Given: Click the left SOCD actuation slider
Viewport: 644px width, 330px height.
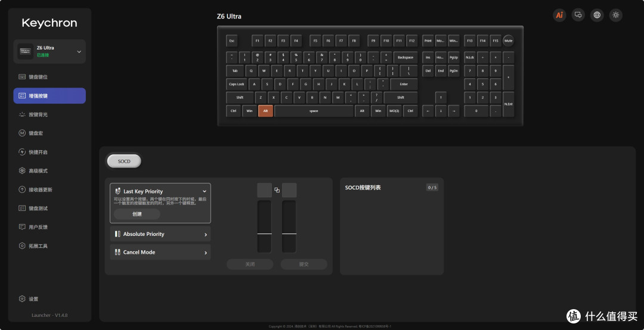Looking at the screenshot, I should pos(265,226).
